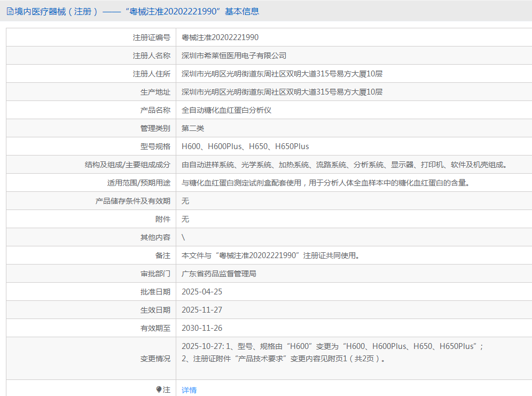532x396 pixels.
Task: Select registration number value 粤械注准20202221990
Action: click(x=220, y=37)
